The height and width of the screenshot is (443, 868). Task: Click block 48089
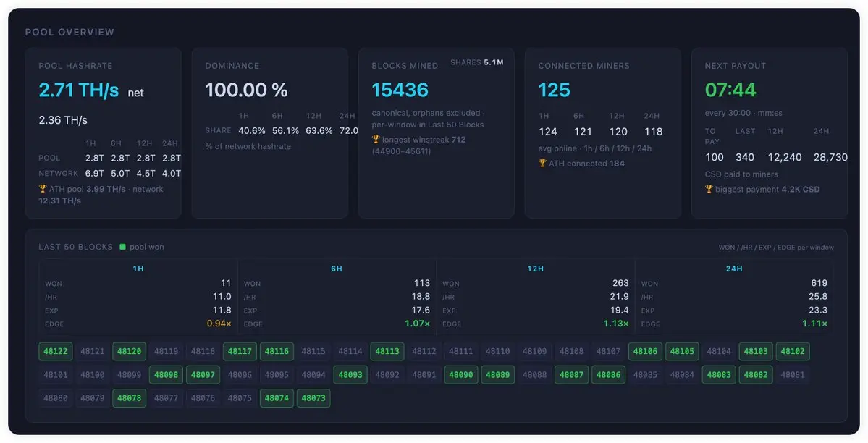point(497,375)
